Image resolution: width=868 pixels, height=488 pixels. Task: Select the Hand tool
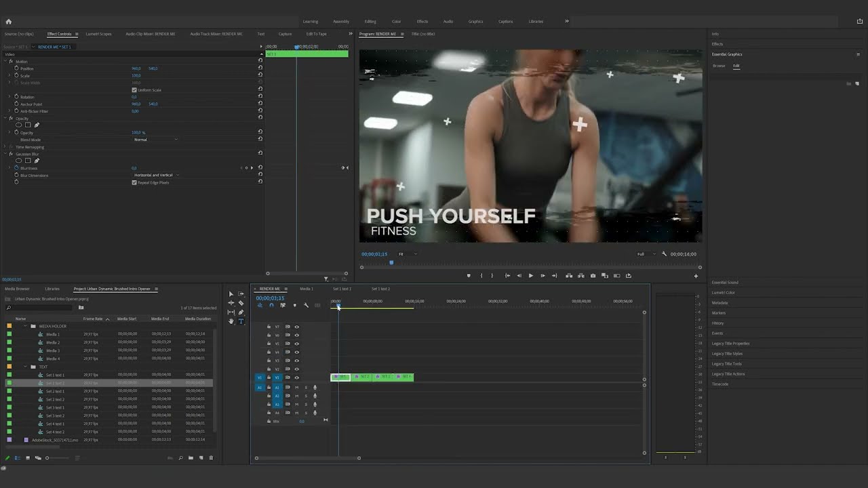(x=231, y=321)
